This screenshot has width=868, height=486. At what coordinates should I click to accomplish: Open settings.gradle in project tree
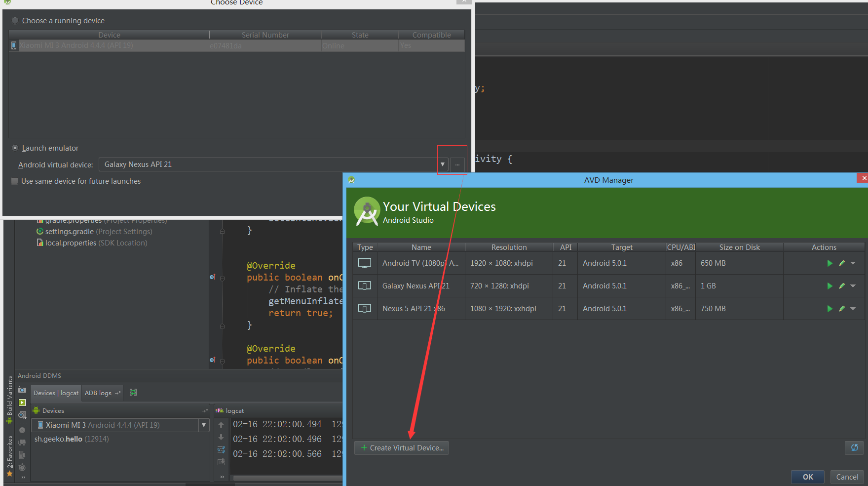pyautogui.click(x=94, y=232)
